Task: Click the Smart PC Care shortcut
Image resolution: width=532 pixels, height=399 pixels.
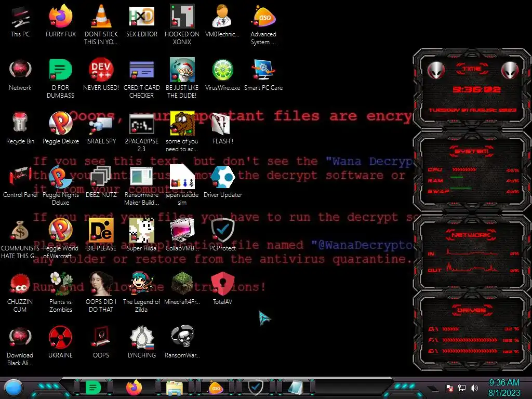Action: pyautogui.click(x=263, y=75)
